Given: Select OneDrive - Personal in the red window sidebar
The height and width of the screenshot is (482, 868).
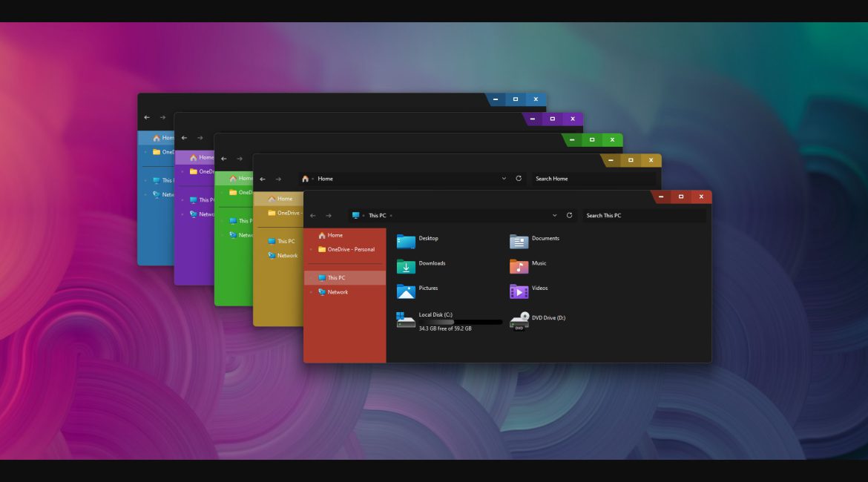Looking at the screenshot, I should (x=345, y=250).
